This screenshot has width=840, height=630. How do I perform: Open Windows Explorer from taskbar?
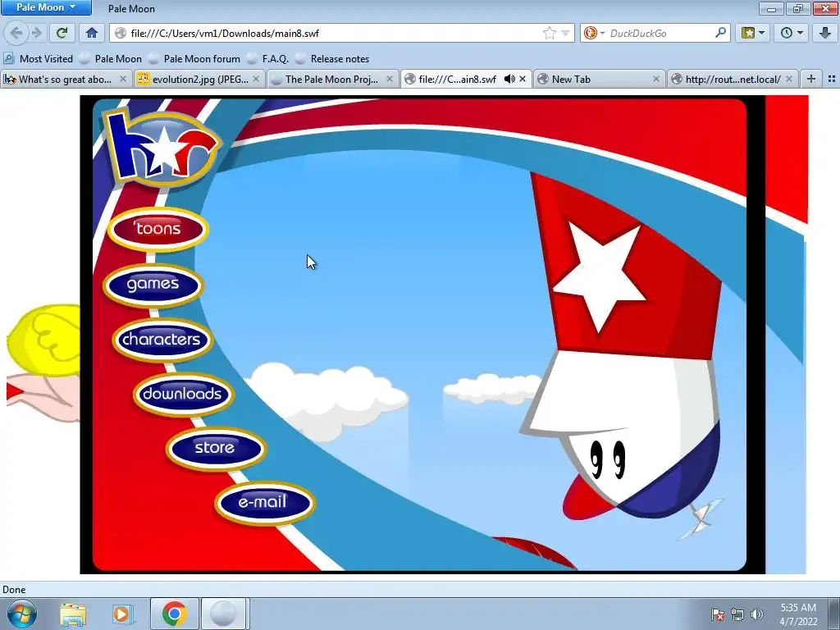point(73,614)
